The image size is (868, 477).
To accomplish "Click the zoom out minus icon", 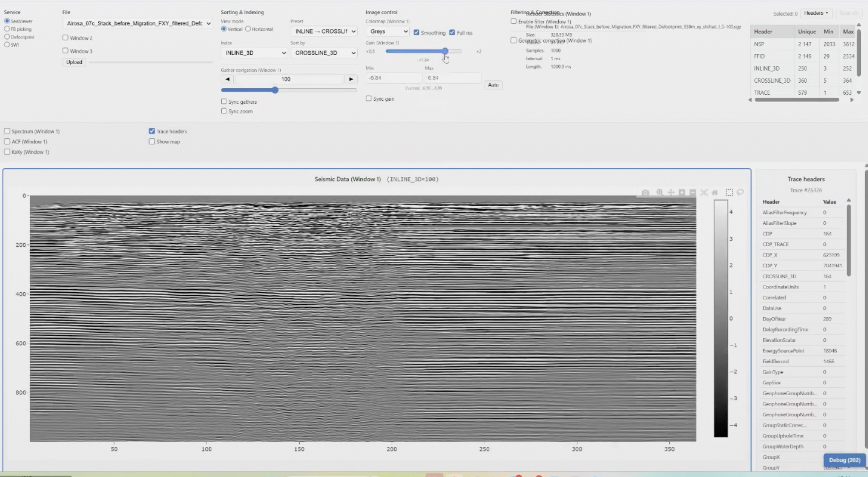I will tap(693, 193).
